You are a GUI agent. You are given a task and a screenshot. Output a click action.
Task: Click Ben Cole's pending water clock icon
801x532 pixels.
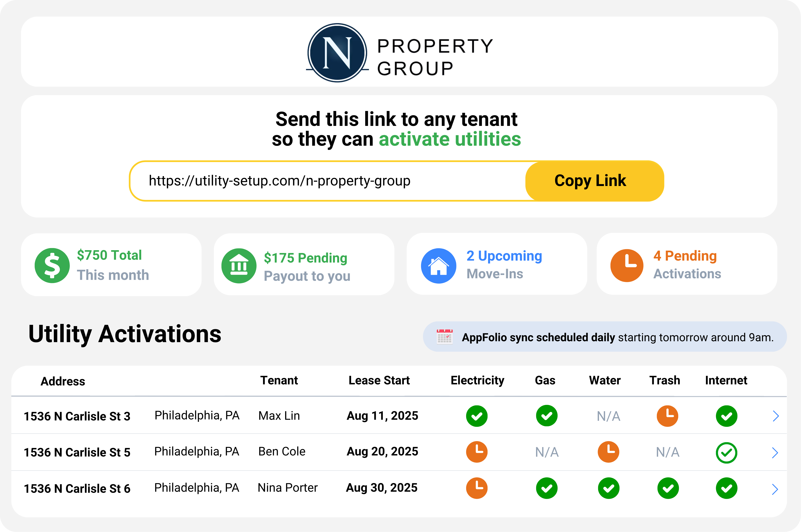[x=608, y=452]
